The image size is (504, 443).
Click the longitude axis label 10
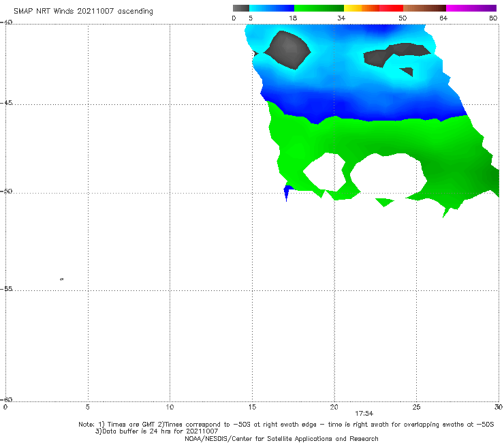point(170,407)
